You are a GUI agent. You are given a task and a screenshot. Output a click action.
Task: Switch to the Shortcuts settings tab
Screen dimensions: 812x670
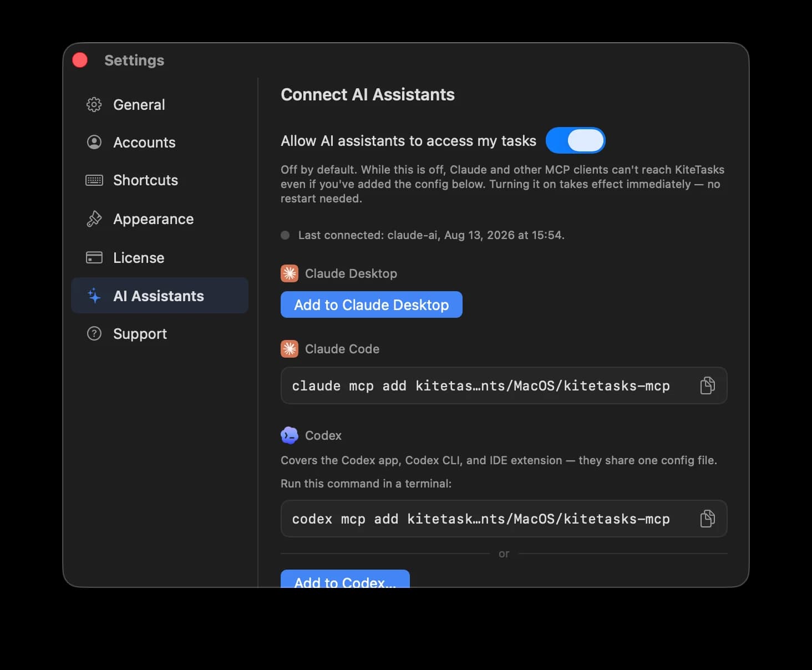[x=160, y=180]
